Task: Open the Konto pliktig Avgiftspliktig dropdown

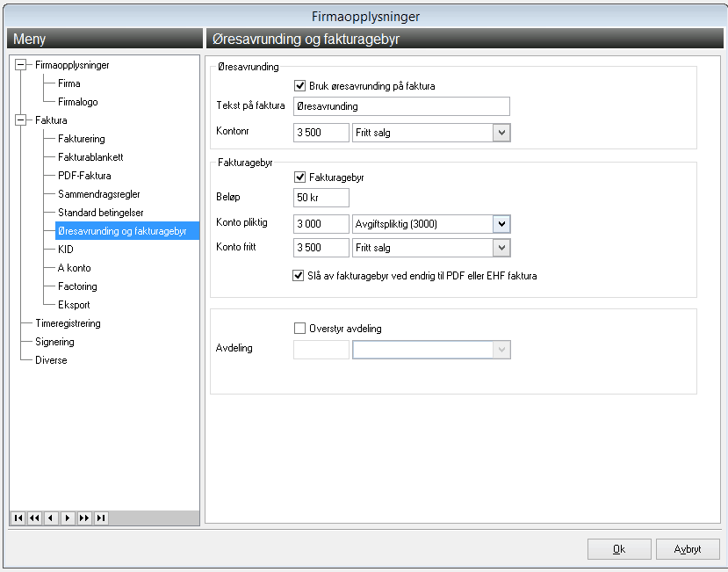Action: click(x=501, y=224)
